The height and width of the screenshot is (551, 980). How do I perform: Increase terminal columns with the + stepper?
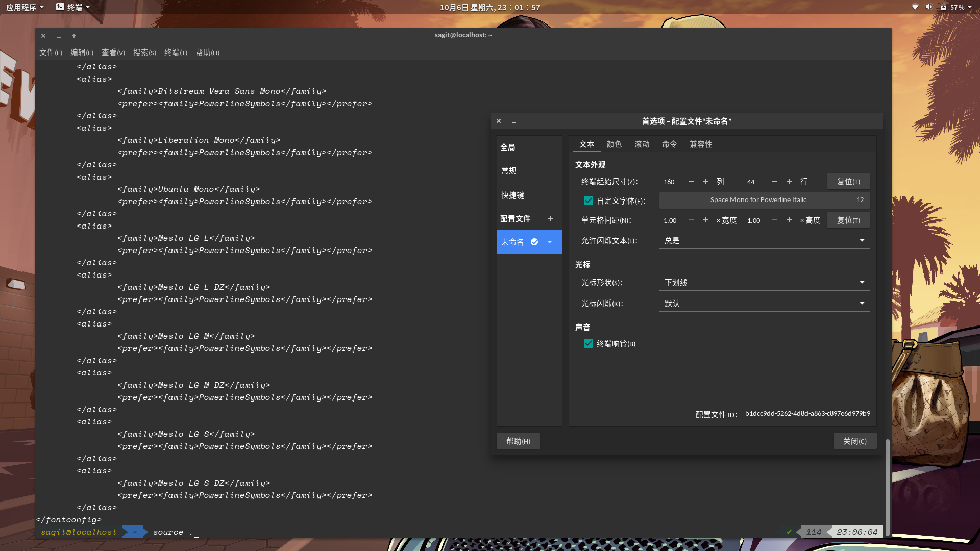(705, 181)
